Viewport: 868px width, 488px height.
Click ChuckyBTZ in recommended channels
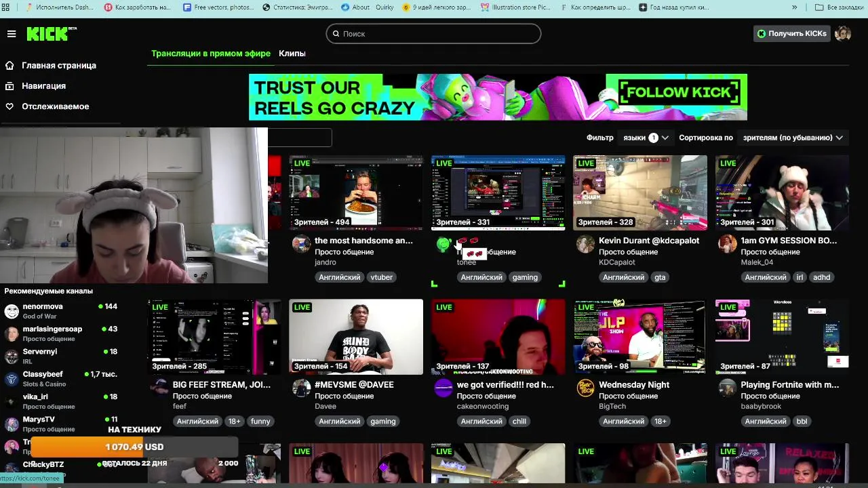43,464
